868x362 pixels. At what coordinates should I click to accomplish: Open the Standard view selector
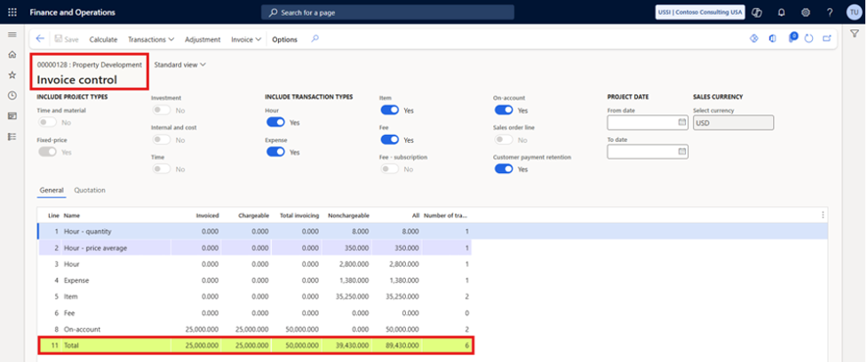[x=180, y=65]
